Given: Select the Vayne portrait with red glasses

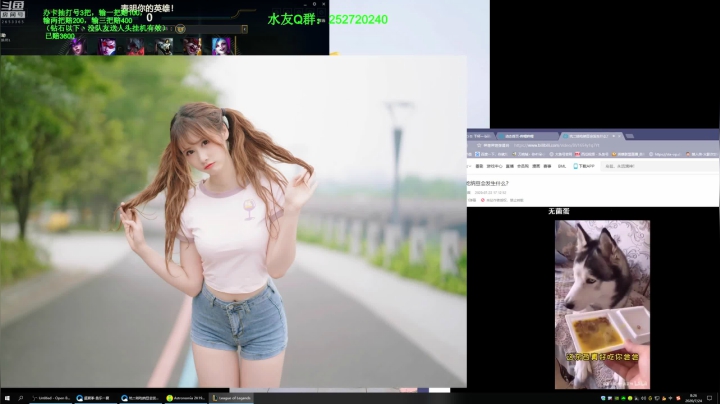Looking at the screenshot, I should click(x=107, y=46).
